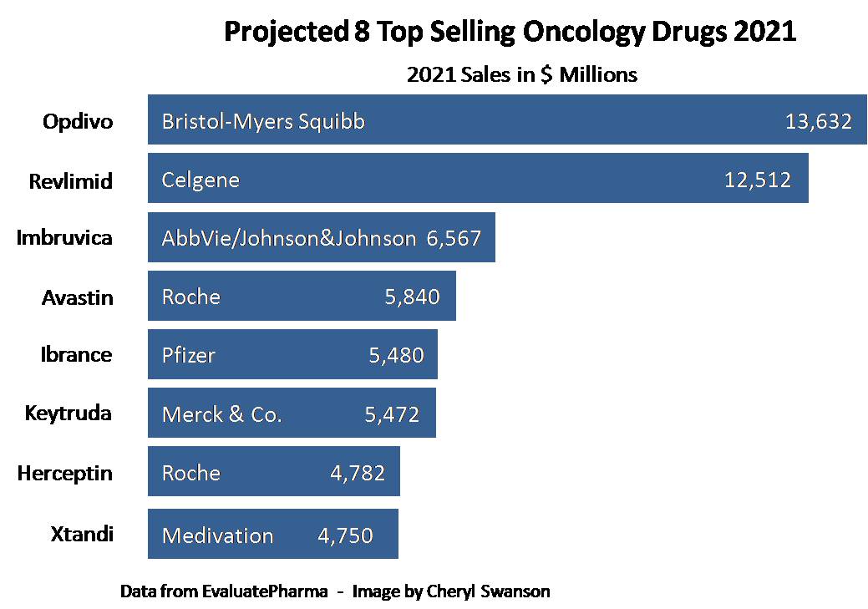This screenshot has width=868, height=609.
Task: Click the Herceptin bar
Action: [x=274, y=473]
